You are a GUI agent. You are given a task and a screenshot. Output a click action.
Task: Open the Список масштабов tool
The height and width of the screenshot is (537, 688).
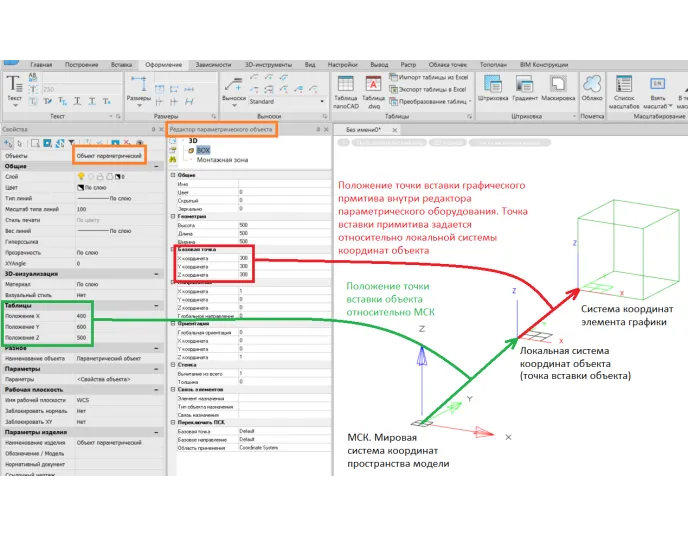point(624,83)
